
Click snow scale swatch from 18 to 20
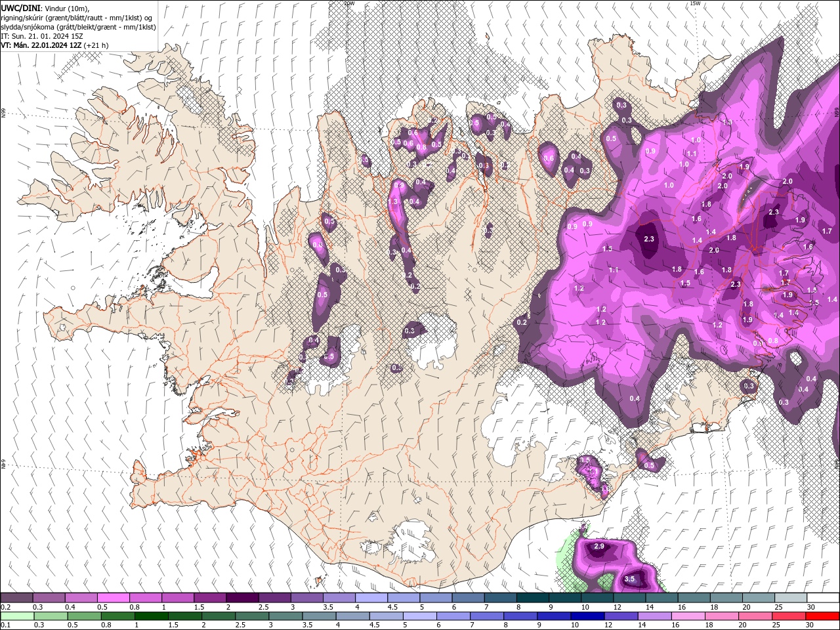[726, 597]
